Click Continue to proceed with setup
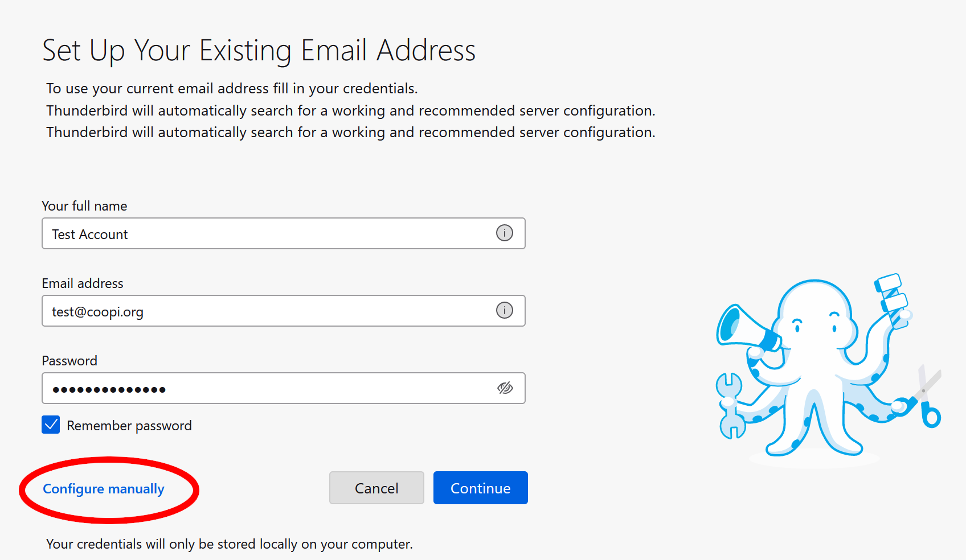Screen dimensions: 966x560 click(x=480, y=488)
